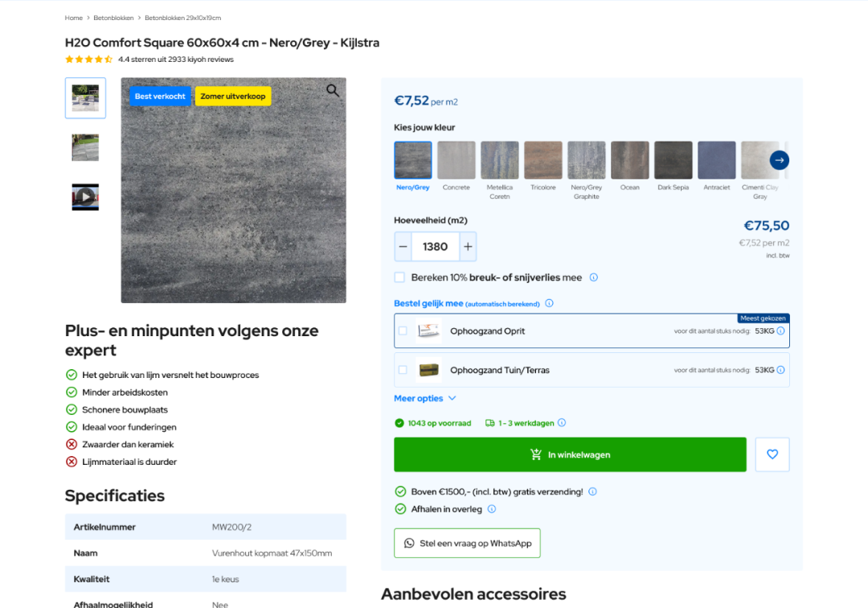The image size is (868, 608).
Task: Open info icon beside Afhalen in overleg
Action: point(492,509)
